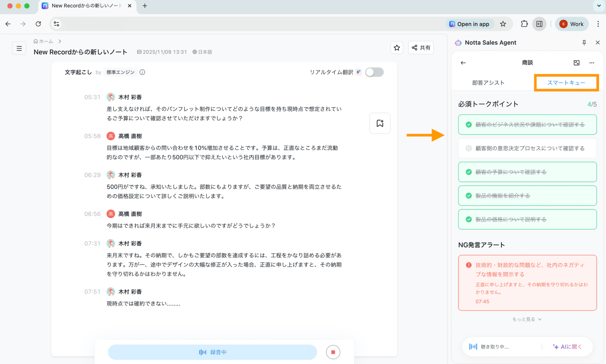Click transcript line 今期はできれば来月末までに
This screenshot has height=364, width=606.
[x=191, y=226]
